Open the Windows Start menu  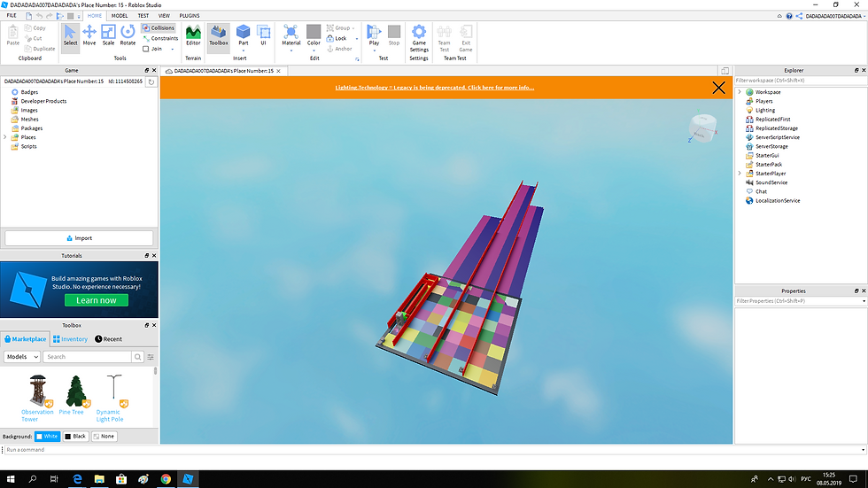pyautogui.click(x=11, y=479)
